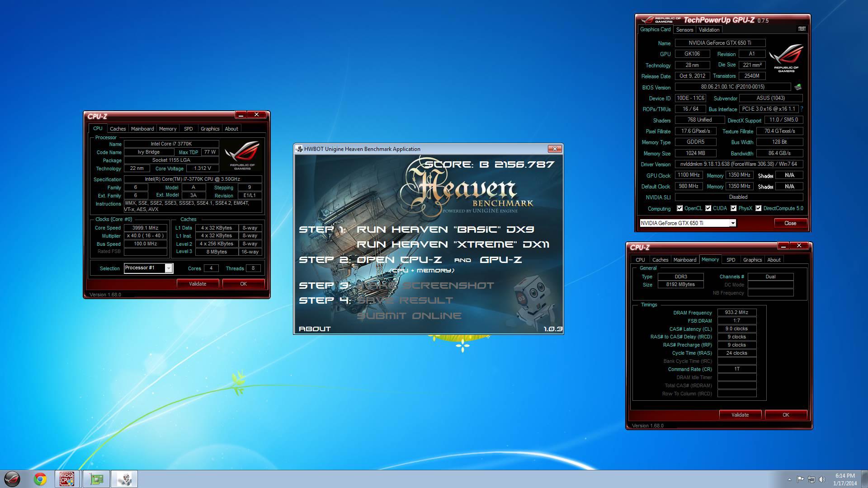Open Graphics tab in left CPU-Z window
Image resolution: width=868 pixels, height=488 pixels.
[x=210, y=129]
